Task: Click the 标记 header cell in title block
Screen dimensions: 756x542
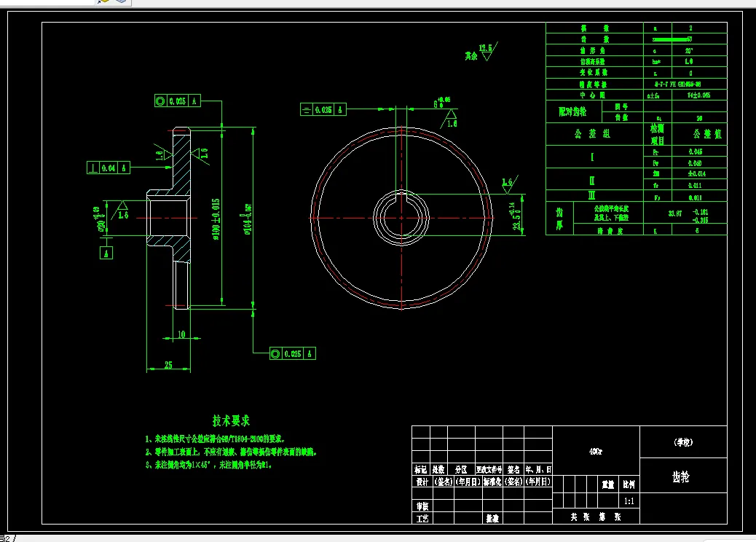Action: click(420, 469)
